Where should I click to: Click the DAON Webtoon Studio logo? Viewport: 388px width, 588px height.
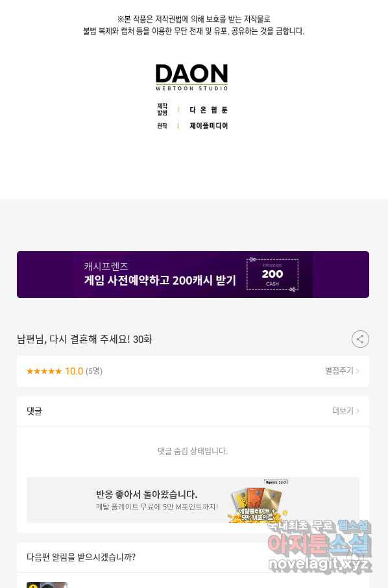coord(191,77)
